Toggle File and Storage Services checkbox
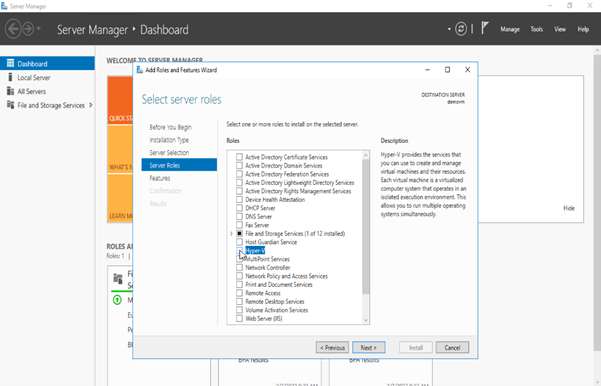The image size is (601, 386). (239, 233)
